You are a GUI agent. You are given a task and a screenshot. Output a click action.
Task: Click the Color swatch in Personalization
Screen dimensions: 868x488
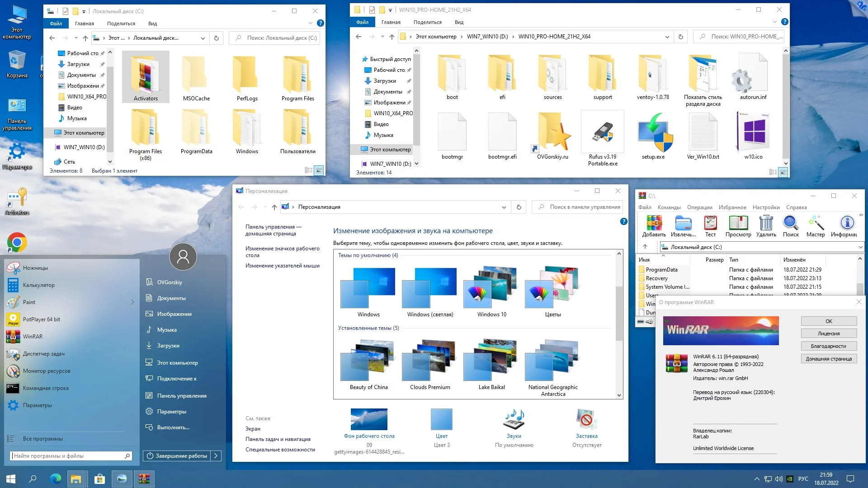pos(441,419)
